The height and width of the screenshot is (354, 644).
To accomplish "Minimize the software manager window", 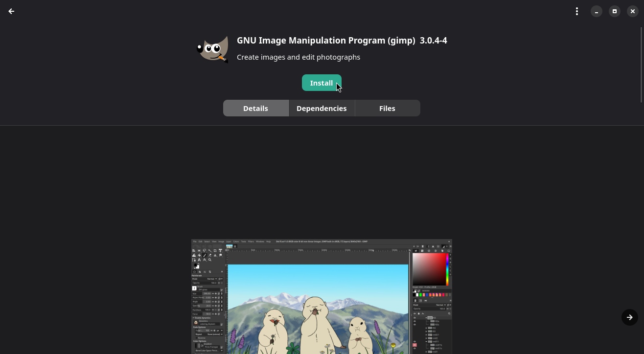I will click(x=596, y=11).
